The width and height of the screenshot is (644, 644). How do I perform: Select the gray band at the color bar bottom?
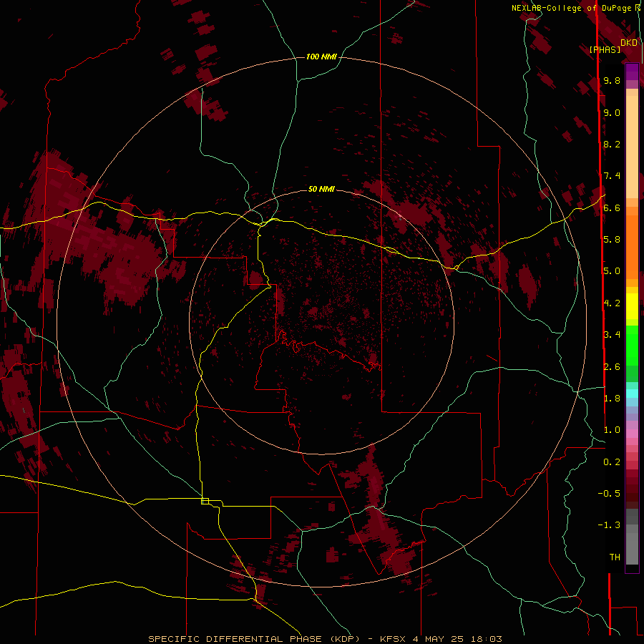pyautogui.click(x=632, y=545)
